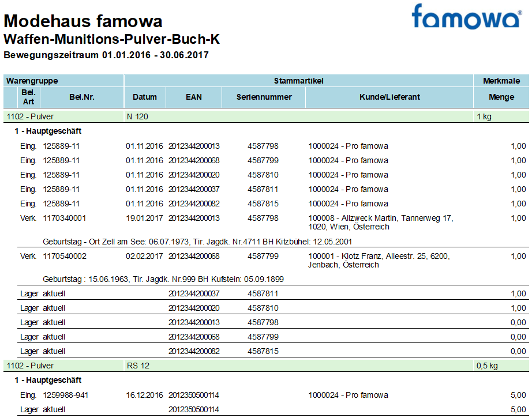Screen dimensions: 532x418
Task: Click the Bel.Nr. column header
Action: click(82, 97)
